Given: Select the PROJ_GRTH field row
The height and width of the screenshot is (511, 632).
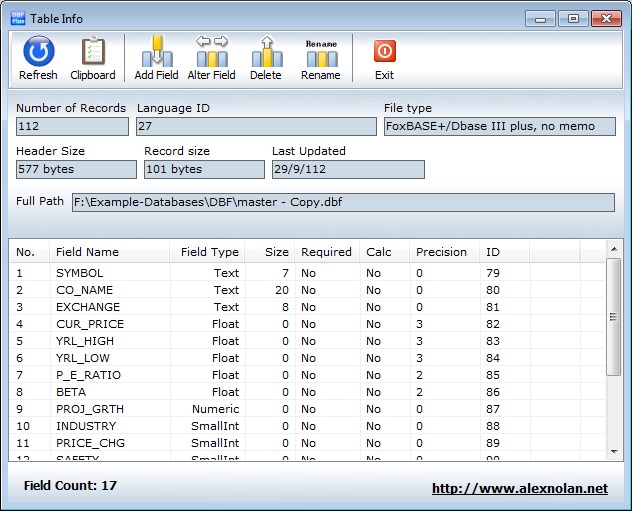Looking at the screenshot, I should point(88,409).
